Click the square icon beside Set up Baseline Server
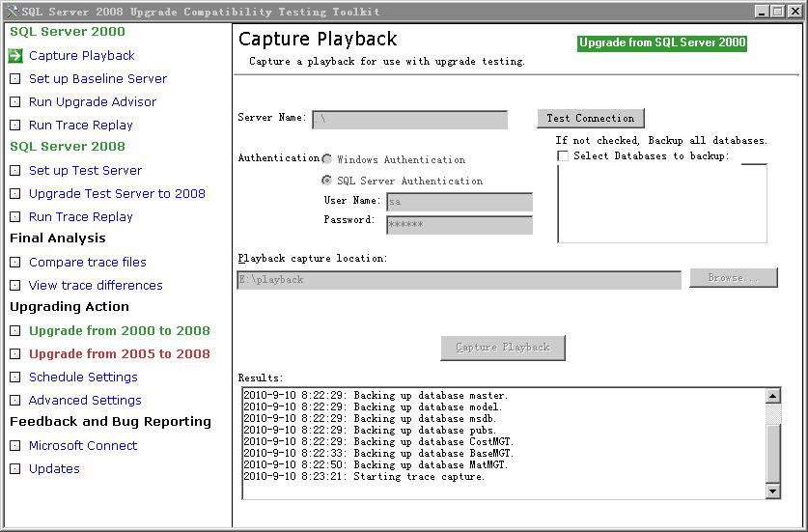This screenshot has height=532, width=808. click(15, 79)
